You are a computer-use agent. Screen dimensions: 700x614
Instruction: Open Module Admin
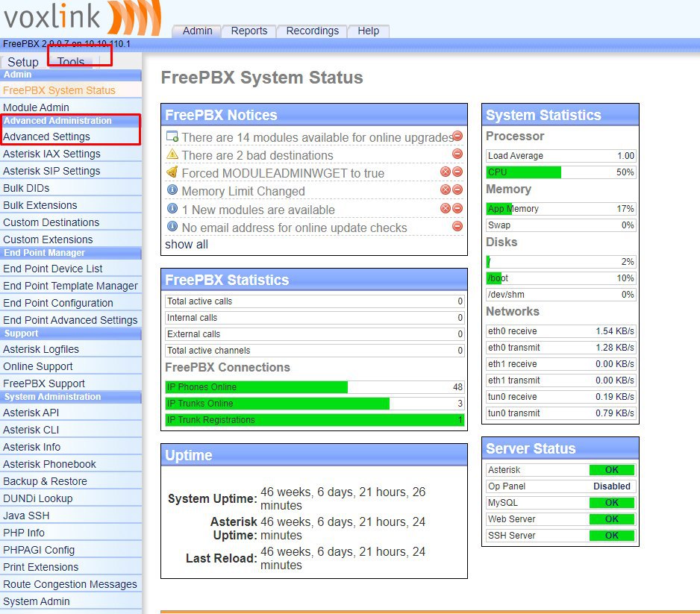71,107
